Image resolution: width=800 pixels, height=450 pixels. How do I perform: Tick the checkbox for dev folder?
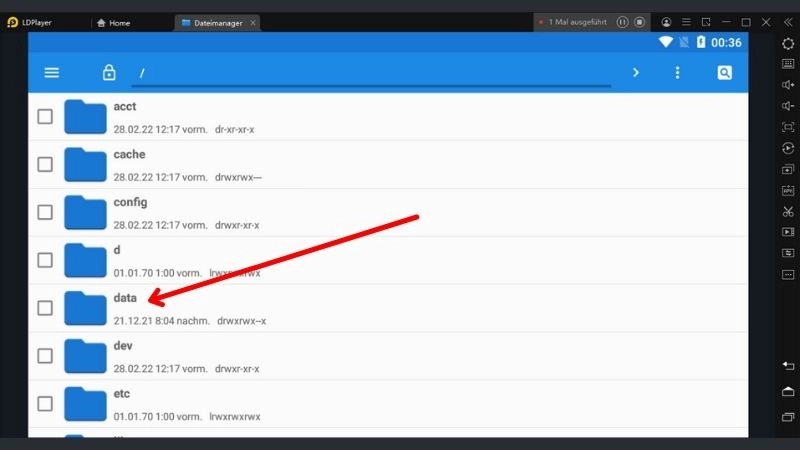(45, 356)
